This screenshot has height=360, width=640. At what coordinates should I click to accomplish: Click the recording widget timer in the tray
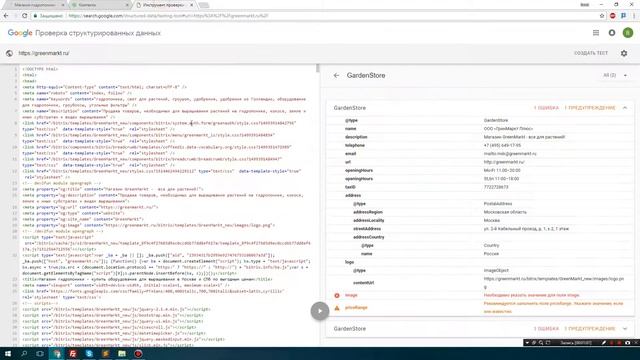click(x=576, y=342)
